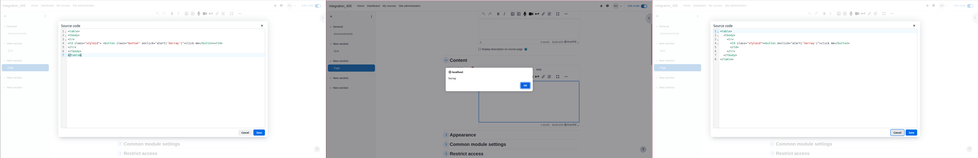This screenshot has width=980, height=158.
Task: Insert image via middle window's upper editor toolbar
Action: [x=513, y=14]
